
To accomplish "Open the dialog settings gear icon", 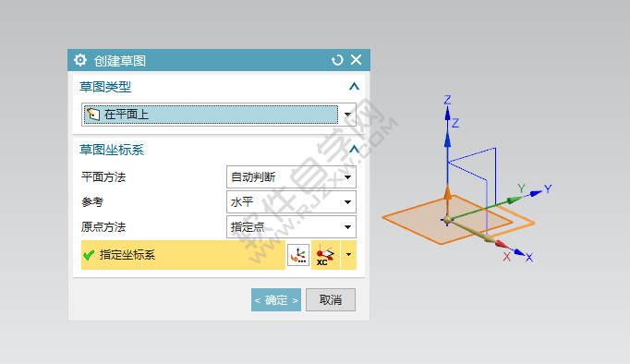I will coord(80,60).
